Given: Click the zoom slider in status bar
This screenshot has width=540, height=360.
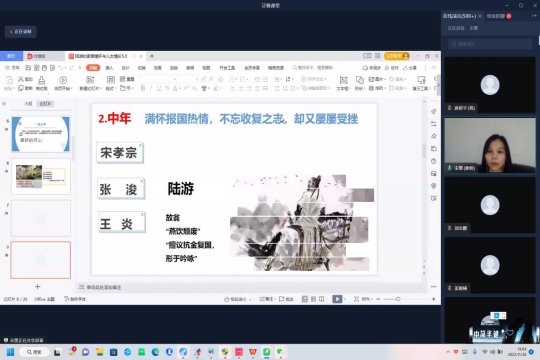Looking at the screenshot, I should [x=398, y=299].
